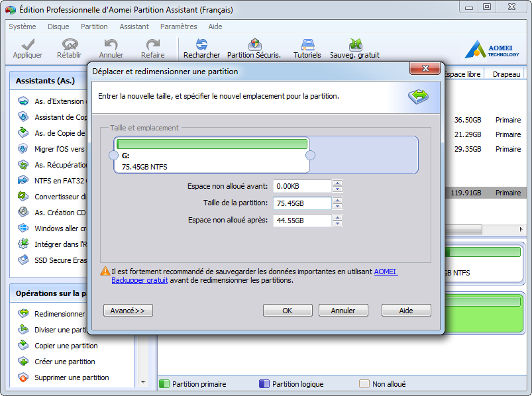Open the Paramètres menu

click(178, 26)
